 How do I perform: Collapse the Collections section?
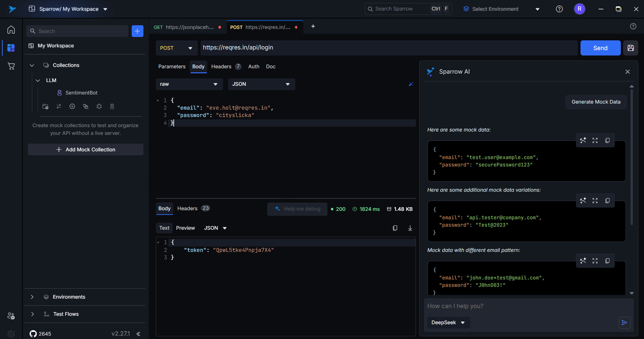pyautogui.click(x=32, y=65)
